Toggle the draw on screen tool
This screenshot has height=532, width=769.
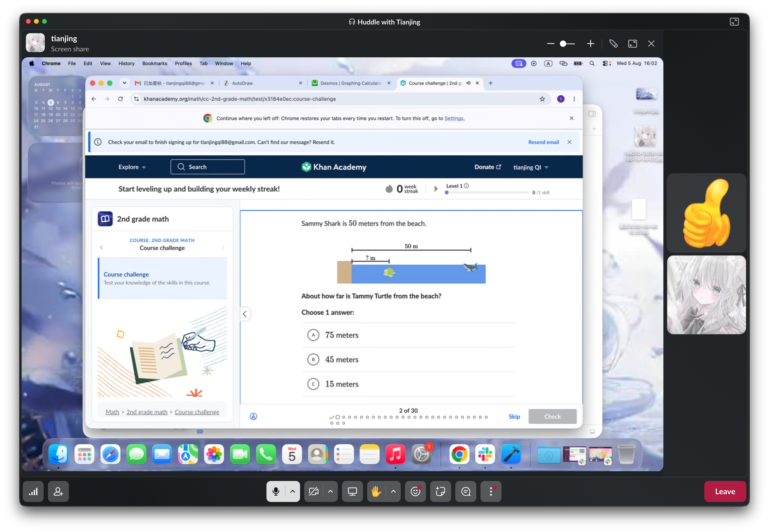(x=613, y=44)
